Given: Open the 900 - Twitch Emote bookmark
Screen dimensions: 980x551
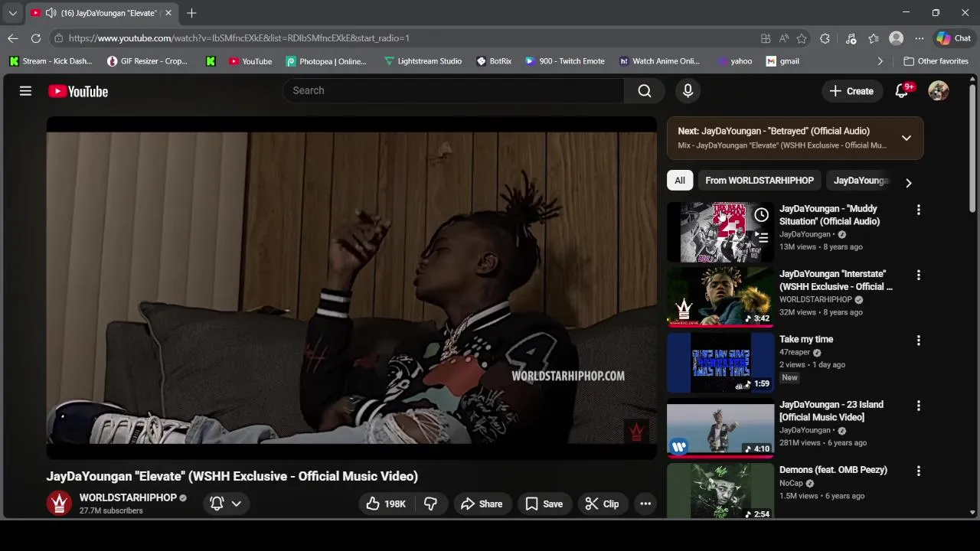Looking at the screenshot, I should pos(565,61).
